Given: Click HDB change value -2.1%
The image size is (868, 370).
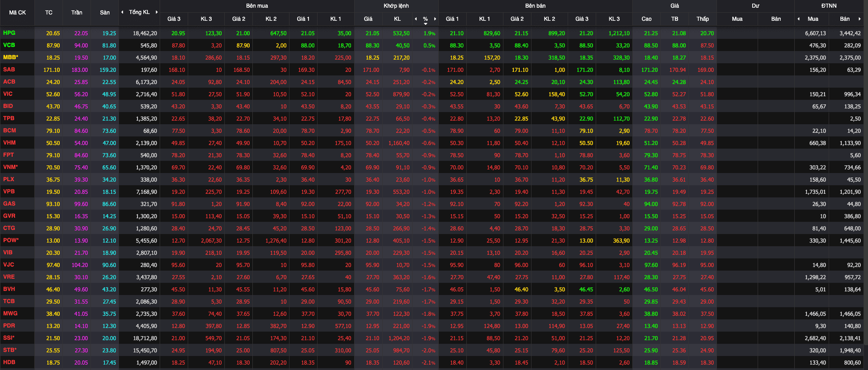Looking at the screenshot, I should [x=428, y=363].
